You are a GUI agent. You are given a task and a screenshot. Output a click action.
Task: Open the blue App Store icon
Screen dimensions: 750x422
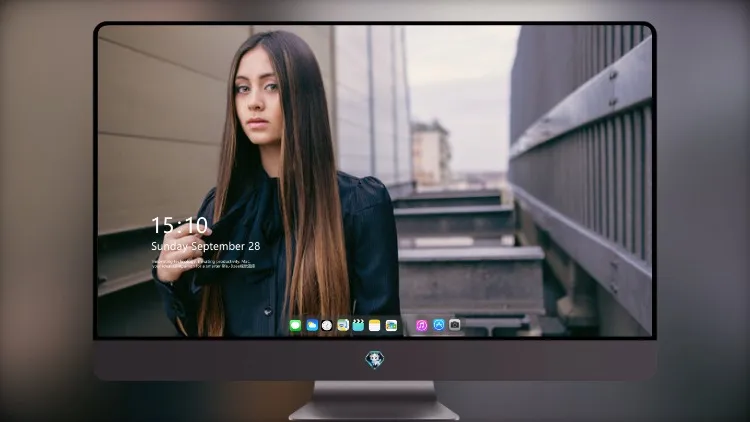(439, 325)
